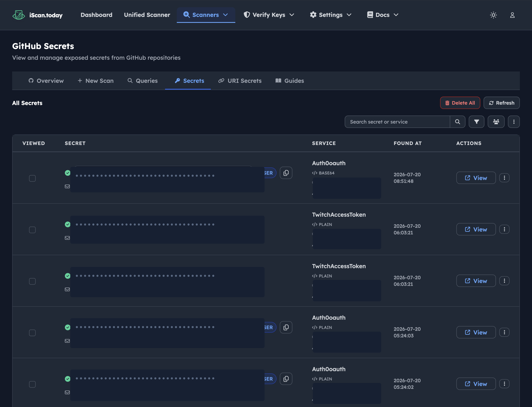This screenshot has height=407, width=532.
Task: Click the Refresh button
Action: tap(502, 103)
